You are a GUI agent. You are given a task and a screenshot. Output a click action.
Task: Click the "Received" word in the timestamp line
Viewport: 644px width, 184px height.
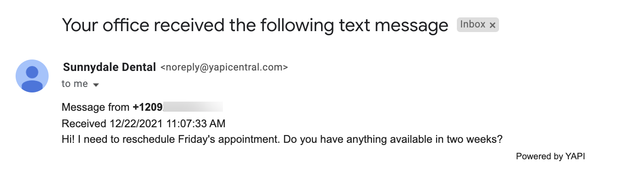(84, 124)
